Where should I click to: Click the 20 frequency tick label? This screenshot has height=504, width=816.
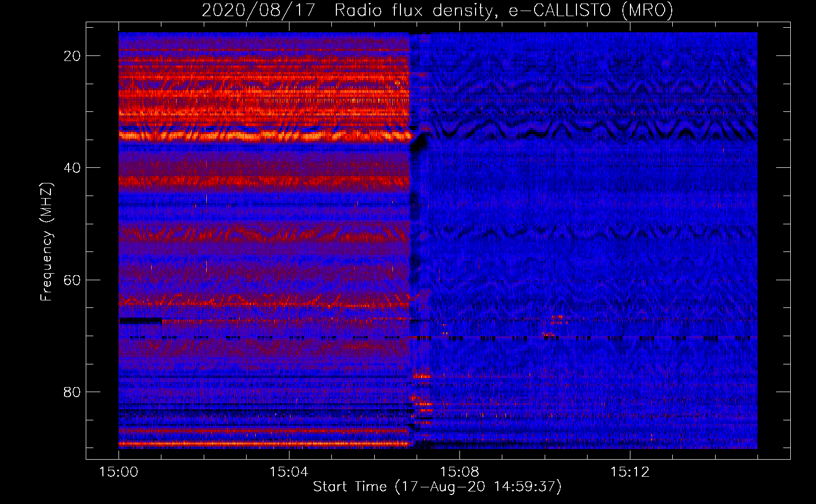(73, 56)
